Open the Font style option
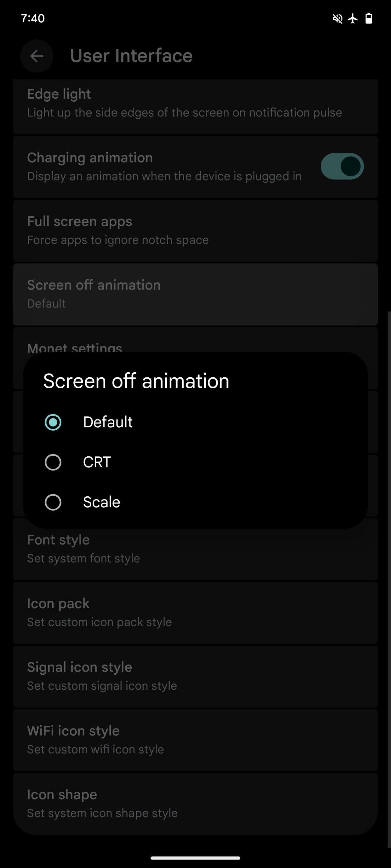391x868 pixels. [x=195, y=549]
